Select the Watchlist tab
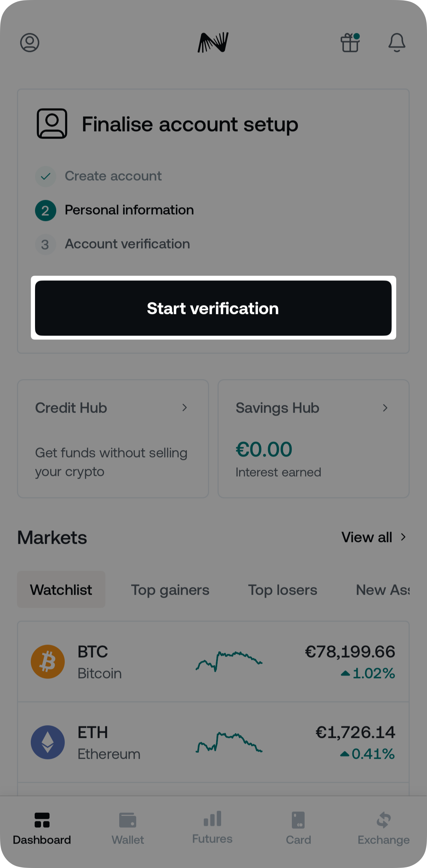Viewport: 427px width, 868px height. tap(61, 590)
